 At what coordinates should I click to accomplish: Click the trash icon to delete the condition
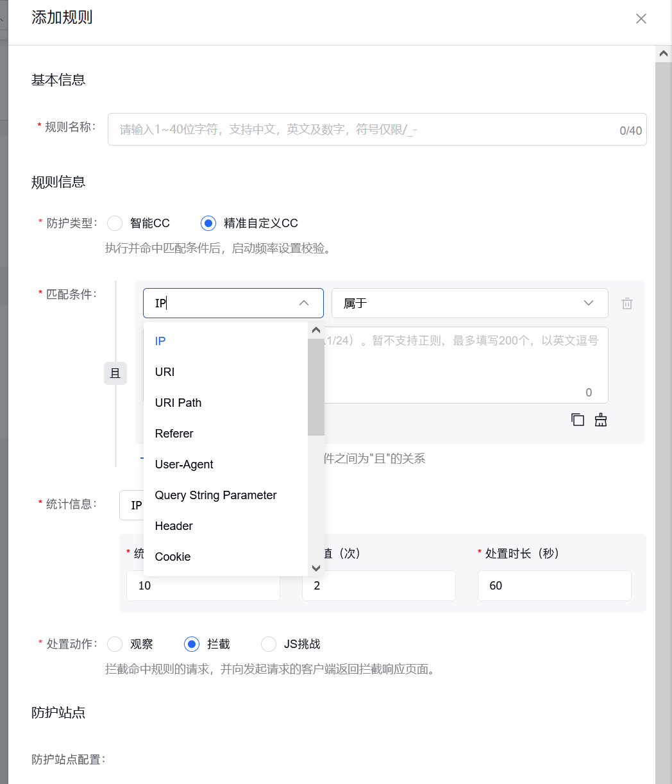(x=626, y=303)
